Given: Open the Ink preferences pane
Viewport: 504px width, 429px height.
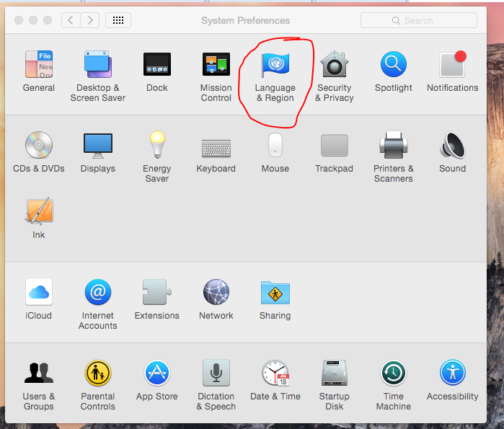Looking at the screenshot, I should pos(39,211).
